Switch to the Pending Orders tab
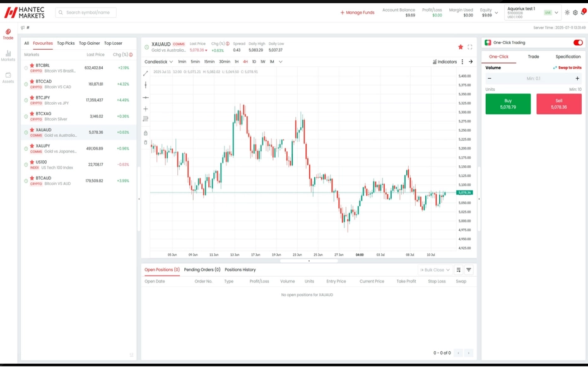 coord(202,270)
